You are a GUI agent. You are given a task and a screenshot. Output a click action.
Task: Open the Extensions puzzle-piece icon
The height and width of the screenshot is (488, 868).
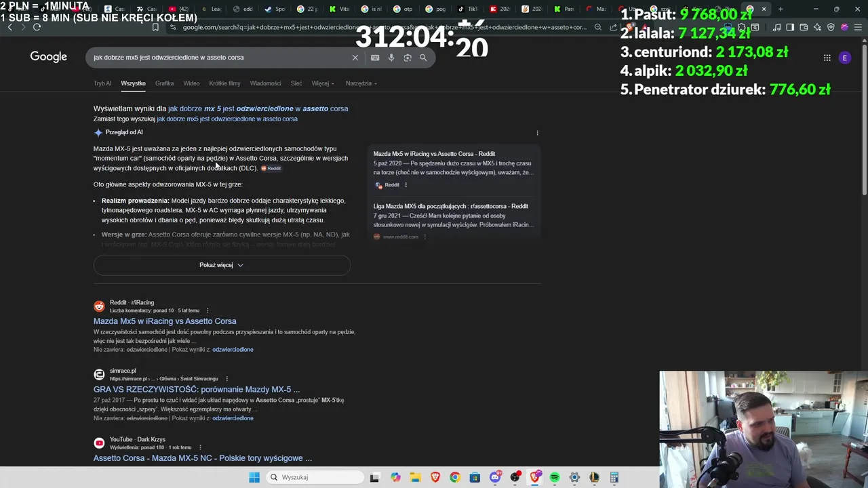tap(741, 27)
